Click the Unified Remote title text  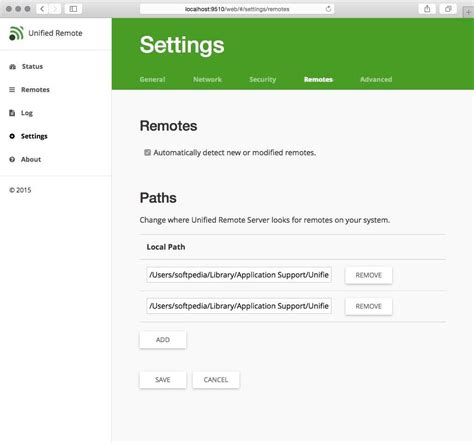pyautogui.click(x=55, y=33)
